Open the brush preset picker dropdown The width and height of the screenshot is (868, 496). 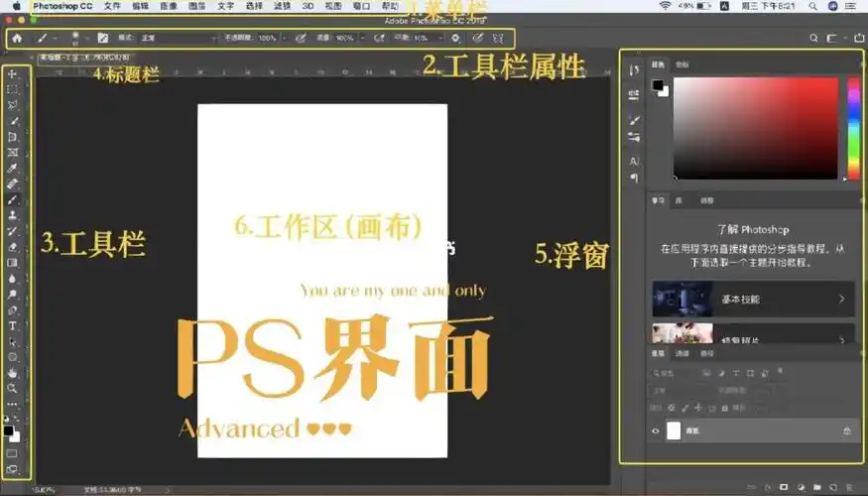[87, 39]
